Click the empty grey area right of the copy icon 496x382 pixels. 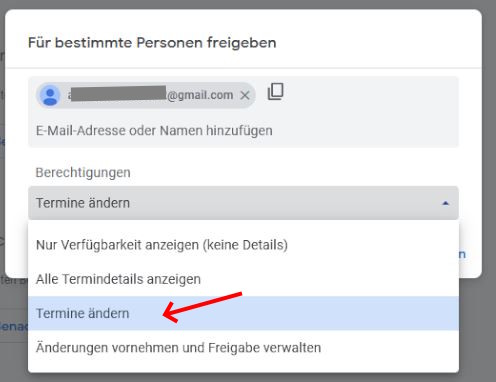pyautogui.click(x=370, y=97)
